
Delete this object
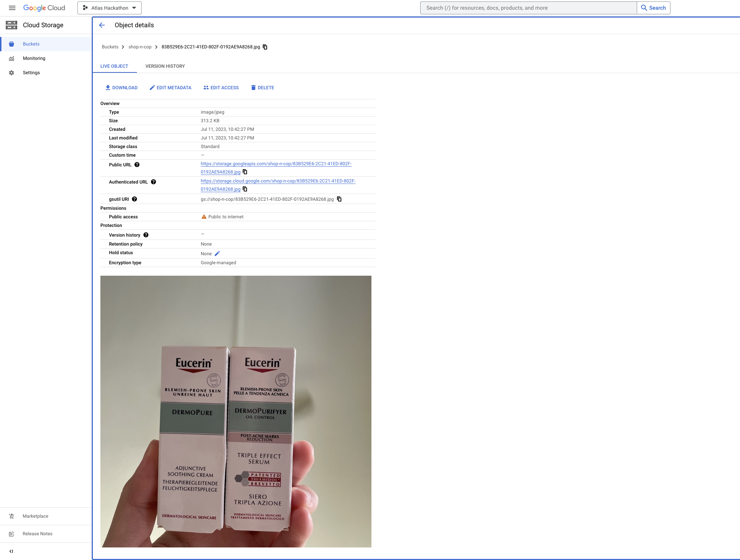262,88
